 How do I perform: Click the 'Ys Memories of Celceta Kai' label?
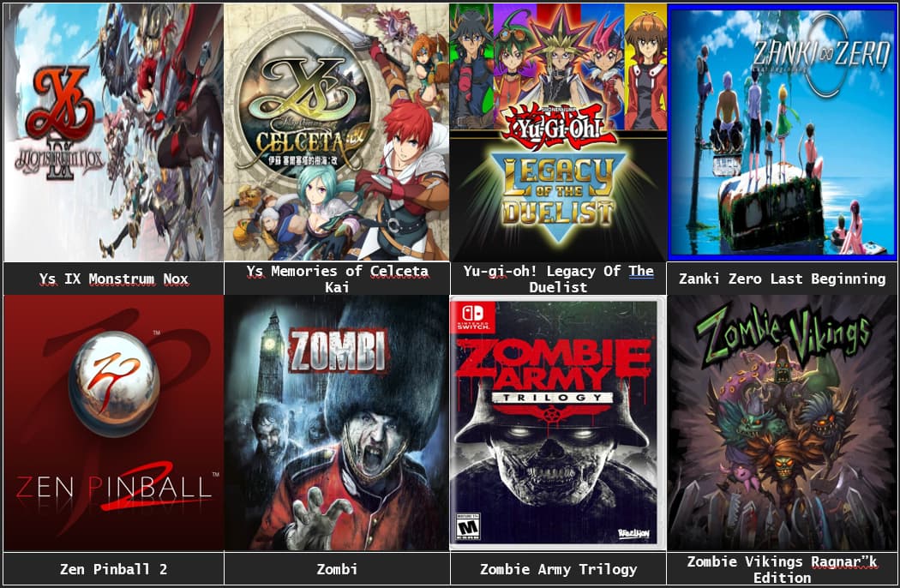pos(337,279)
